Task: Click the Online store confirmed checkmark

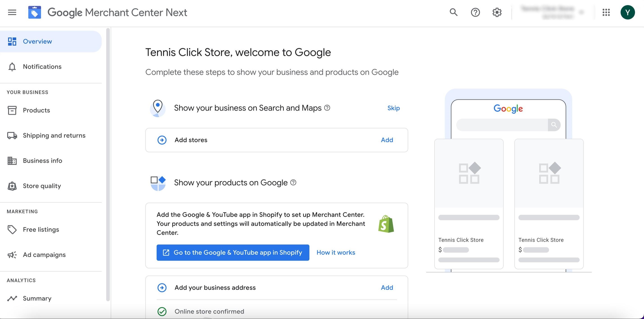Action: pyautogui.click(x=162, y=312)
